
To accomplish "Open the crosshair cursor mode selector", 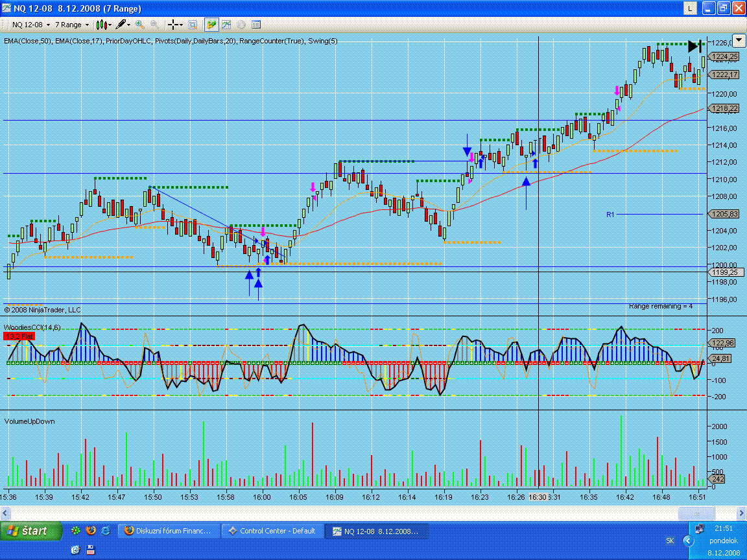I will 176,25.
